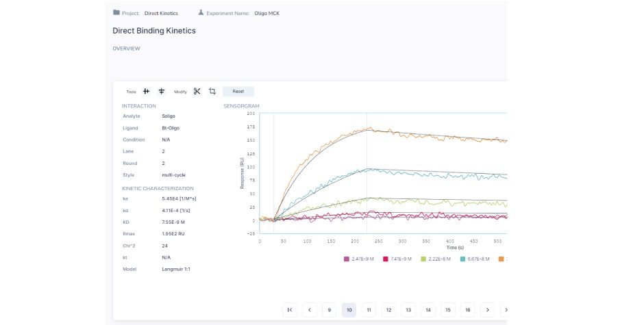Navigate to page 13
This screenshot has height=325, width=644.
coord(408,310)
